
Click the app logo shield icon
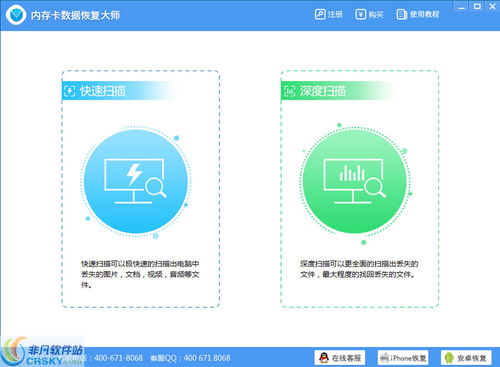tap(16, 15)
